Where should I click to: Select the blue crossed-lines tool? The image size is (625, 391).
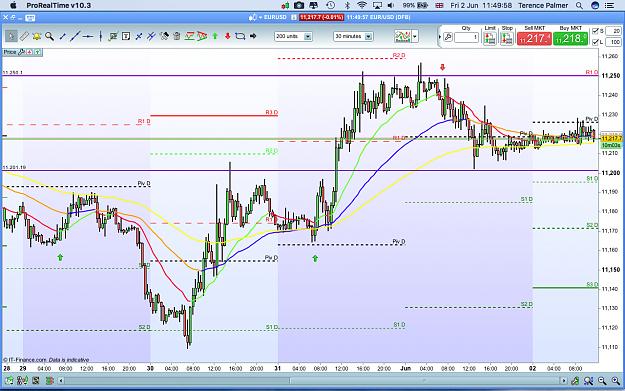click(x=139, y=36)
